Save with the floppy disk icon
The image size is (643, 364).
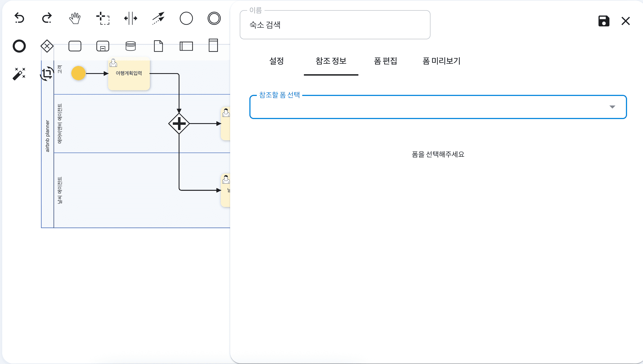tap(604, 21)
